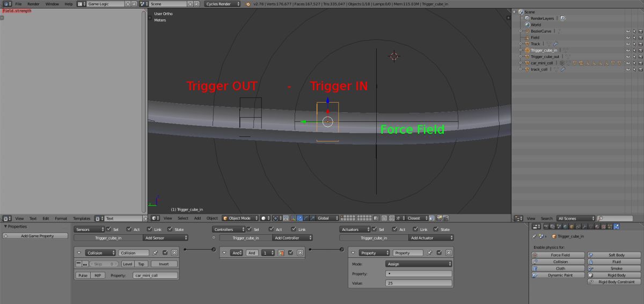Open the File menu

pos(18,4)
